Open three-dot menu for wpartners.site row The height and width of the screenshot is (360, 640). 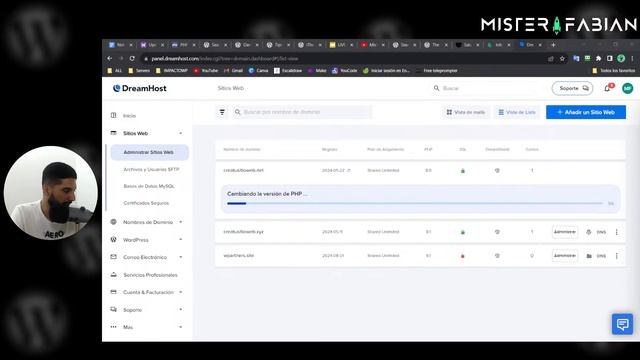coord(616,256)
